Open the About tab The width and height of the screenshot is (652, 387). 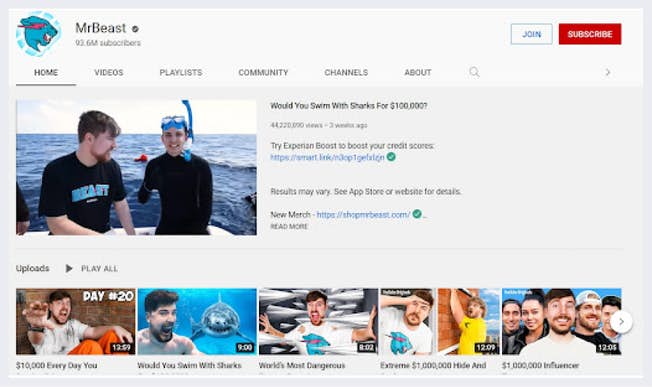418,72
